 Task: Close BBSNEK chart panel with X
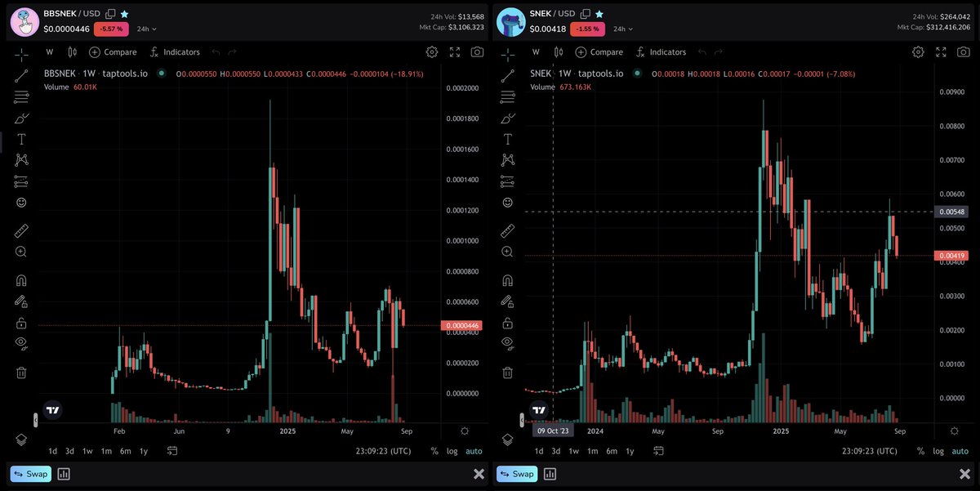(479, 474)
